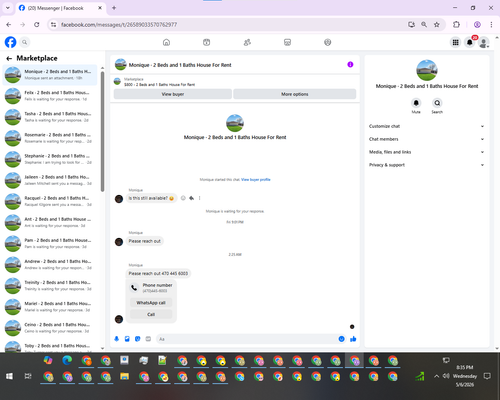Open Stephanie conversation in Marketplace list

click(50, 159)
